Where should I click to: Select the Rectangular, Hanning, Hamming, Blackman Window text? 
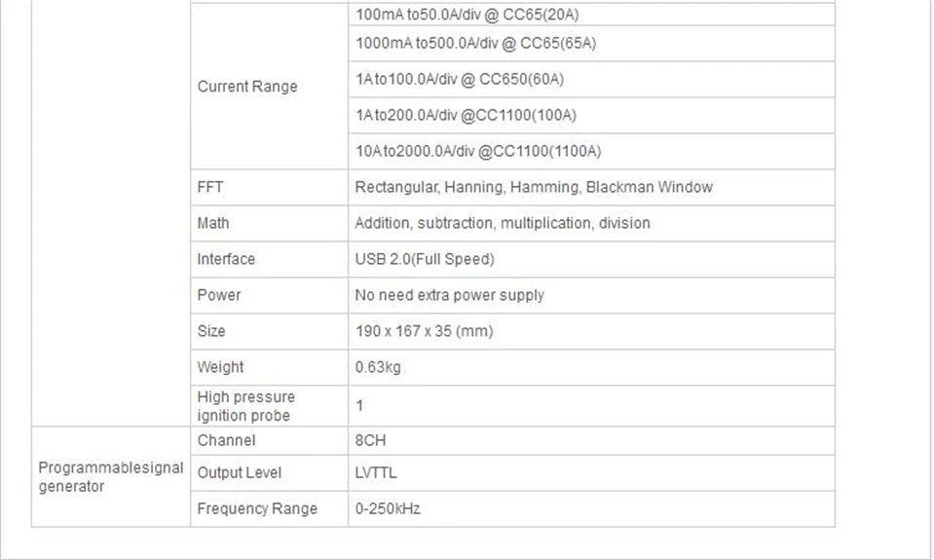[x=534, y=187]
